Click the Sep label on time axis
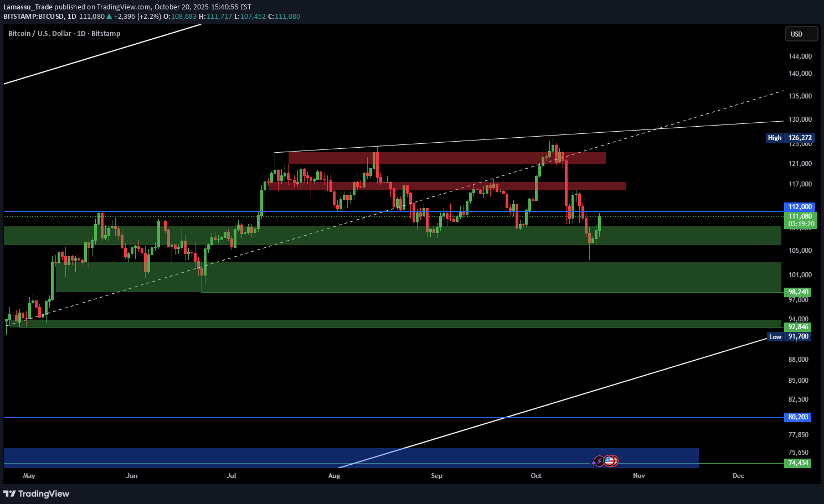 437,476
